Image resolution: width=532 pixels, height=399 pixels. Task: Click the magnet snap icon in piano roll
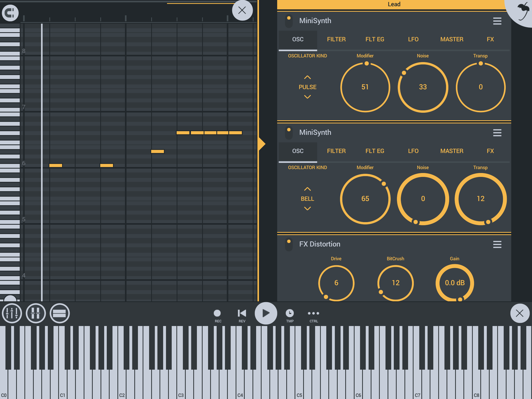tap(10, 12)
